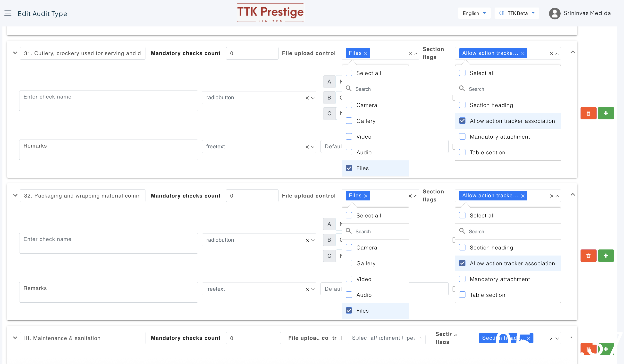Delete section 32 with red trash button
Screen dimensions: 624x364
tap(588, 256)
